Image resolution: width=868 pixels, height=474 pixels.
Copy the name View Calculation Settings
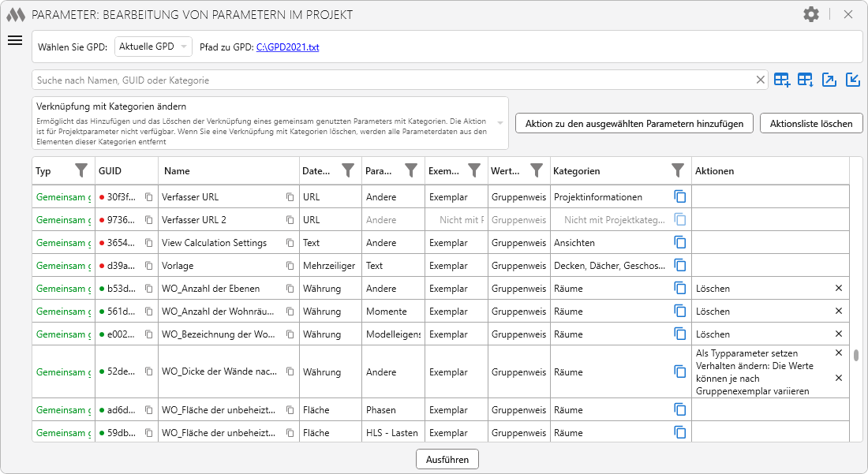click(x=290, y=243)
